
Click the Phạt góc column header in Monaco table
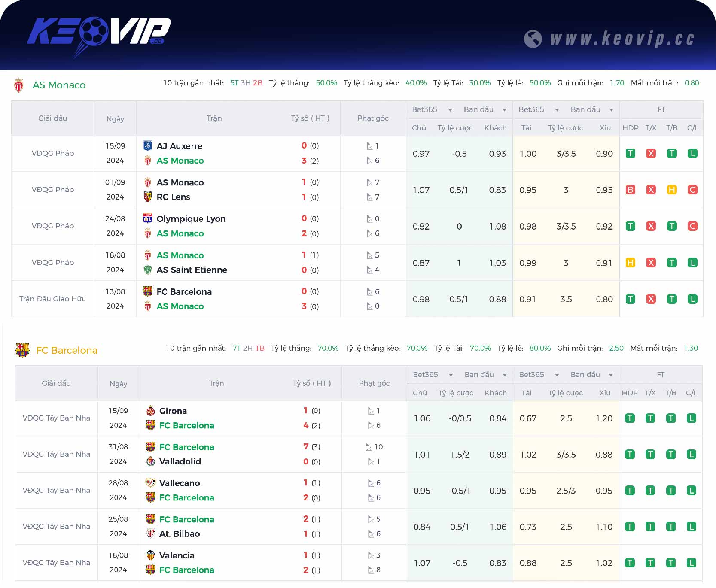373,118
